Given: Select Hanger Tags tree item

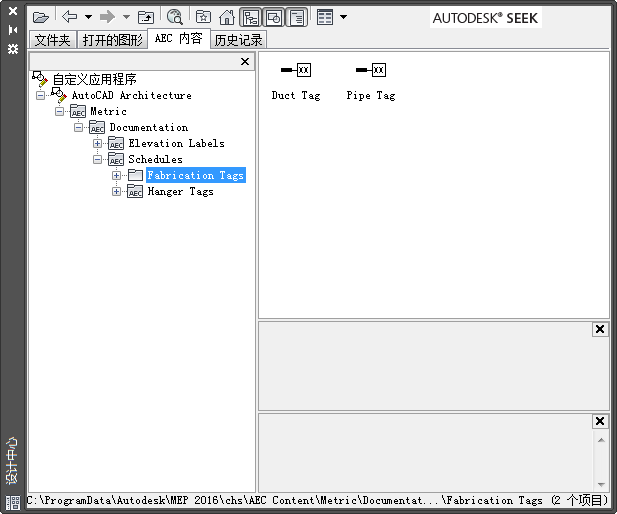Looking at the screenshot, I should pos(181,192).
